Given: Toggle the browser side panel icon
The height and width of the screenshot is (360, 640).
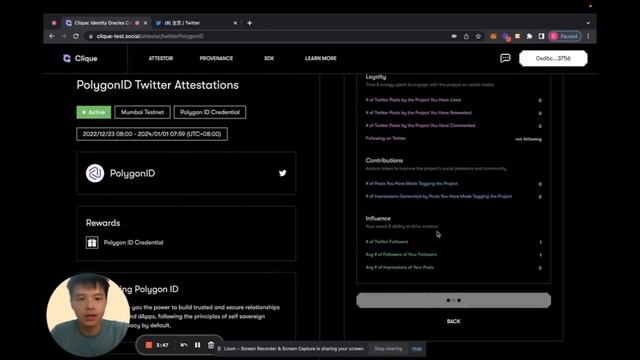Looking at the screenshot, I should click(541, 36).
